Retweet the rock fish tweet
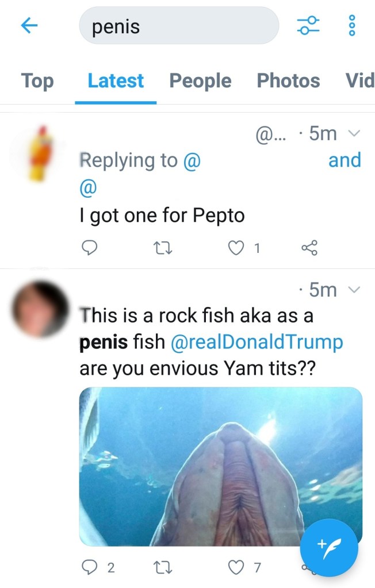Screen dimensions: 375x588 tap(162, 567)
